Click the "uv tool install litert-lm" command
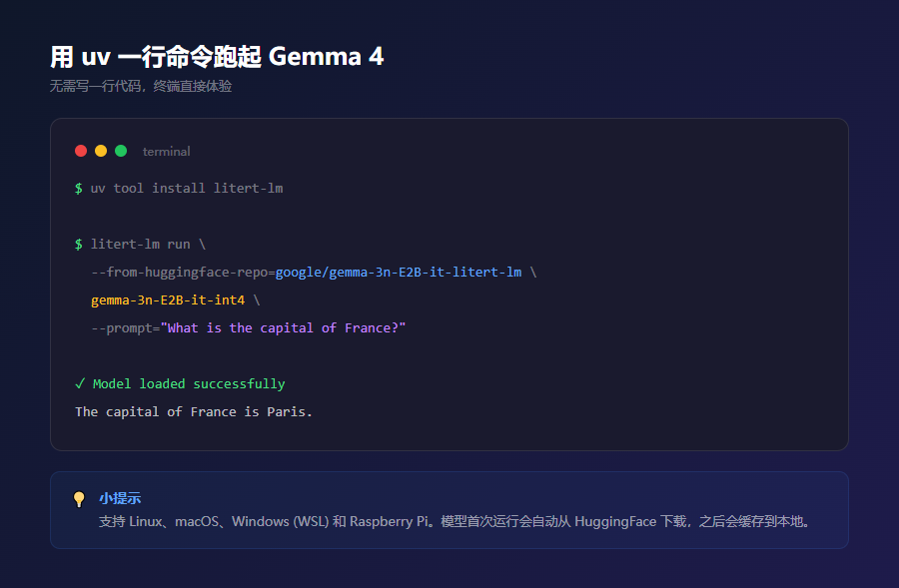This screenshot has height=588, width=899. click(187, 188)
